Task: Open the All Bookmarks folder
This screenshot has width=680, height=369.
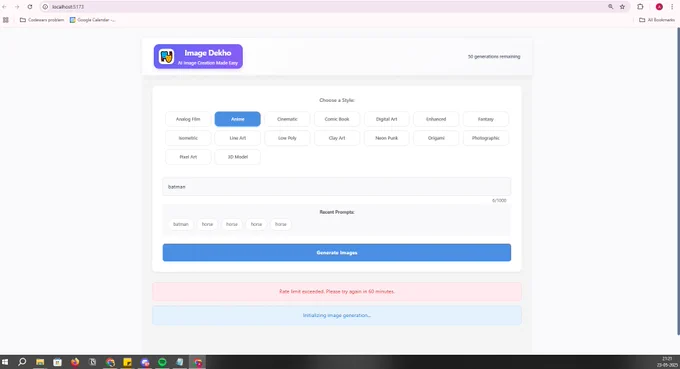Action: (657, 20)
